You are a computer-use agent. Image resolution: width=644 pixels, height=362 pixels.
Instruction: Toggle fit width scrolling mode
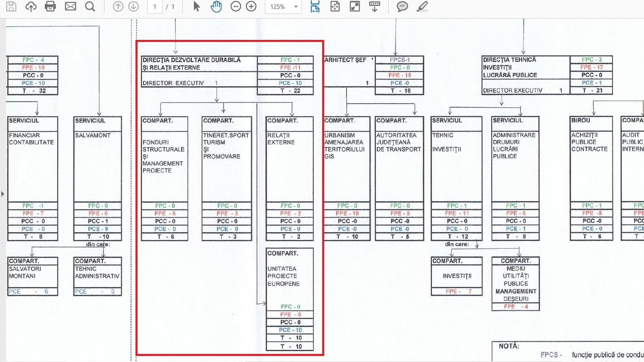315,6
